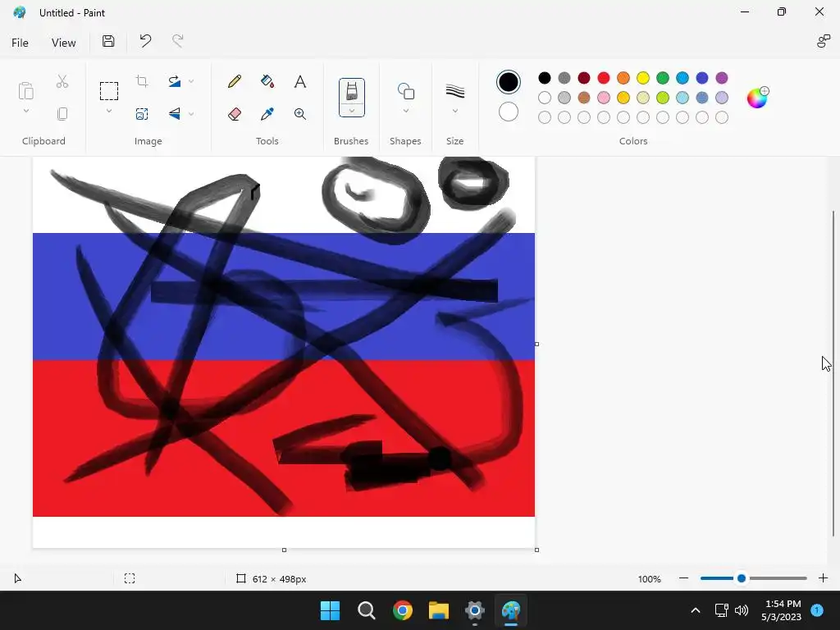840x630 pixels.
Task: Click the canvas bottom-right resize handle
Action: [536, 550]
